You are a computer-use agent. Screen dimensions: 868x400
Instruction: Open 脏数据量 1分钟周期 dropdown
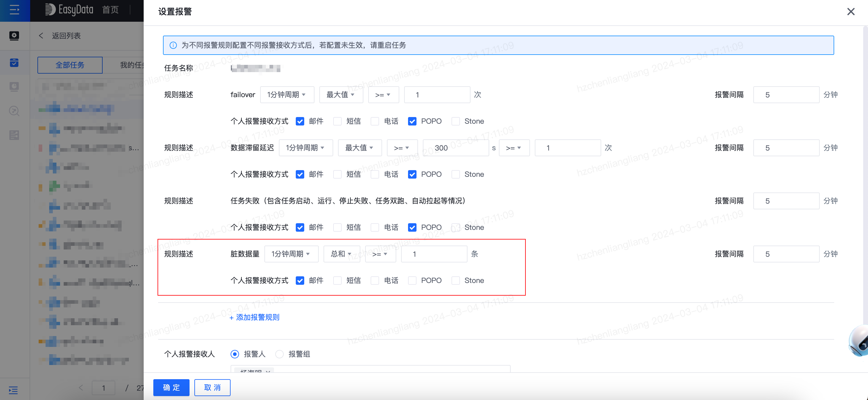292,254
